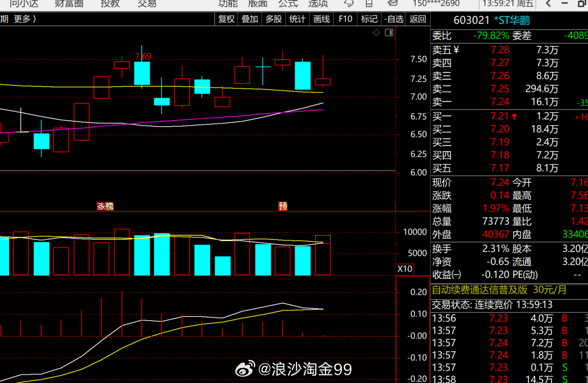
Task: Click the 换手 value 2.31%
Action: (496, 249)
